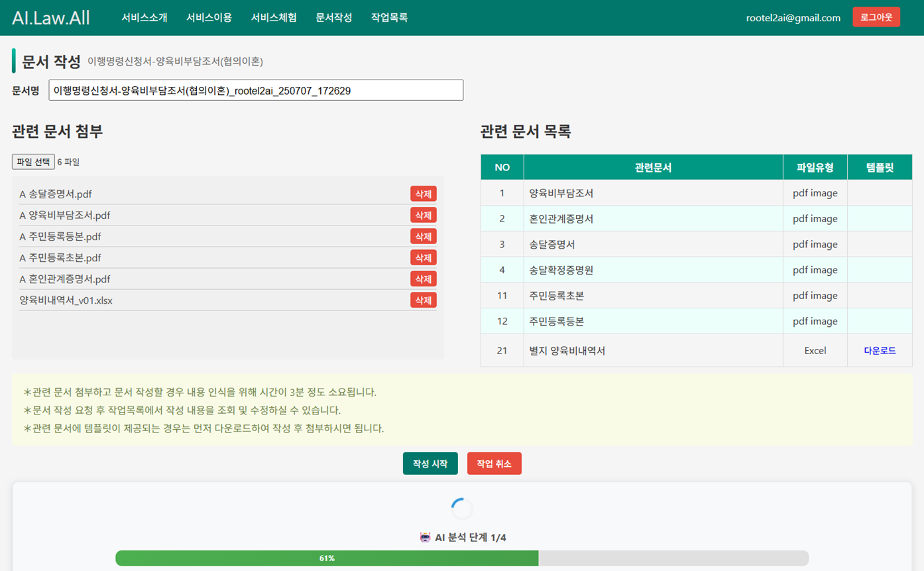The height and width of the screenshot is (571, 924).
Task: Click the NO column header
Action: (x=502, y=168)
